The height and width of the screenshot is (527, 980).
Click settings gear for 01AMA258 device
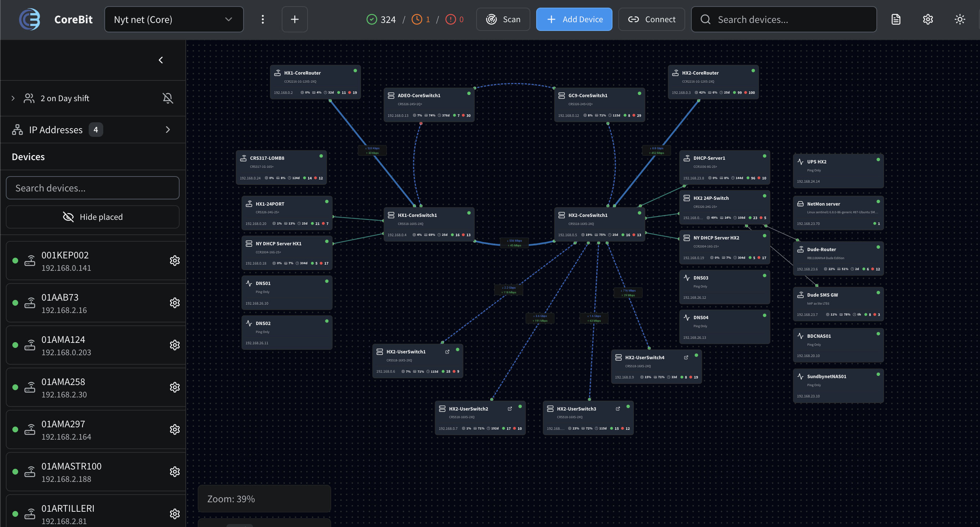[x=174, y=387]
